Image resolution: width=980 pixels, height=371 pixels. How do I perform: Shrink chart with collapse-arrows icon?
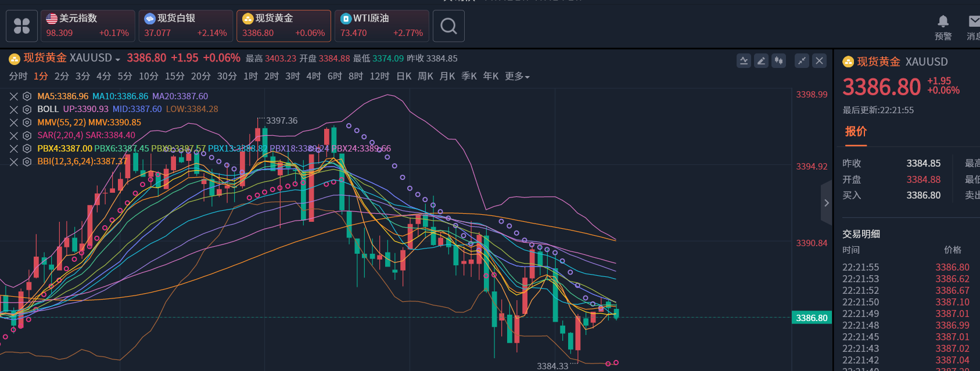tap(802, 60)
